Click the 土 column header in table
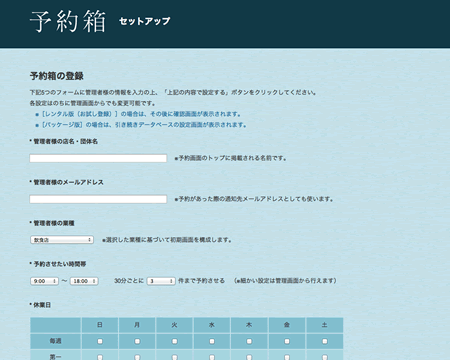 point(325,325)
